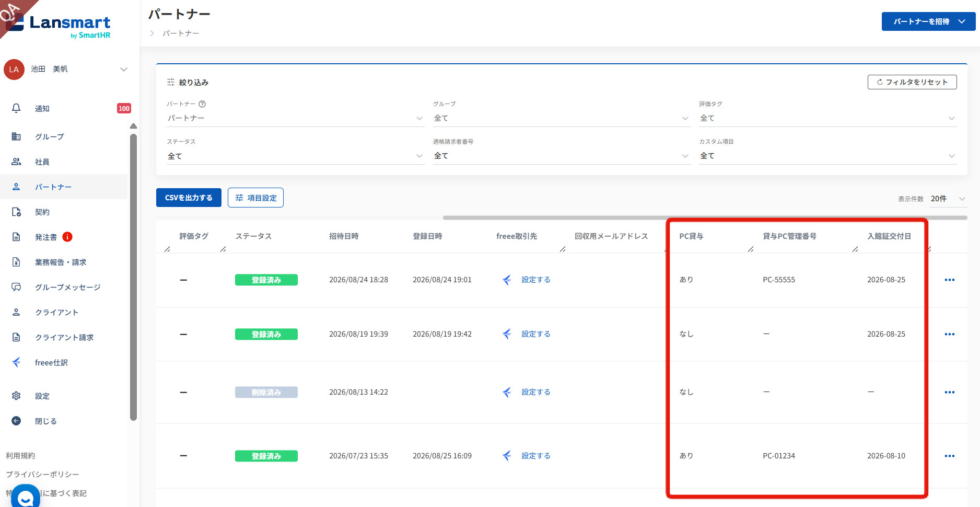Select クライアント請求 in sidebar
Screen dimensions: 980x507
[64, 337]
